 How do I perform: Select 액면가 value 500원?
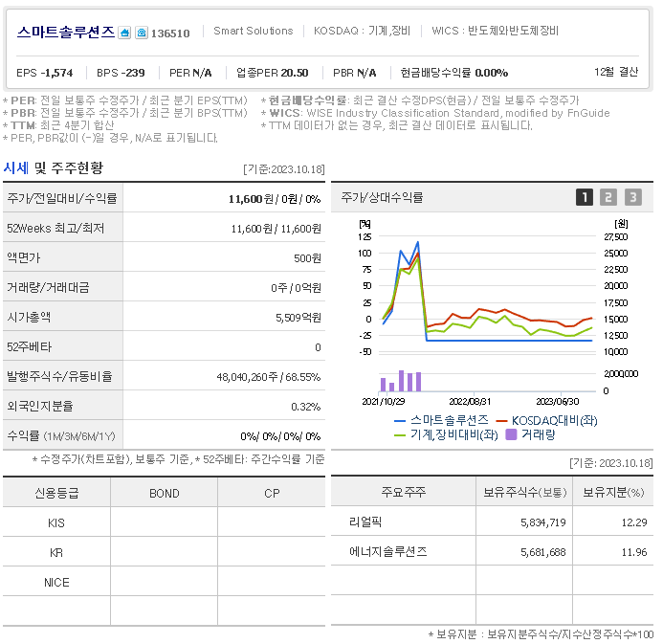coord(307,258)
